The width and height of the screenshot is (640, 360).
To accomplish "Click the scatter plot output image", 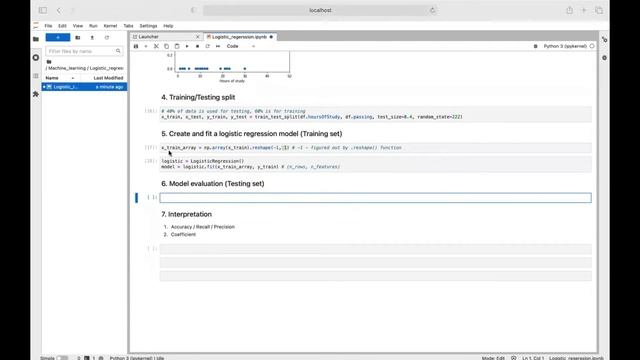I will 230,67.
